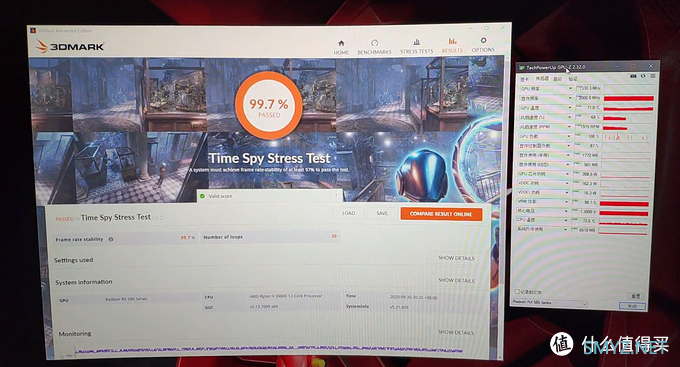The width and height of the screenshot is (680, 367).
Task: Click info icon next to Frame rate stability
Action: tap(111, 239)
